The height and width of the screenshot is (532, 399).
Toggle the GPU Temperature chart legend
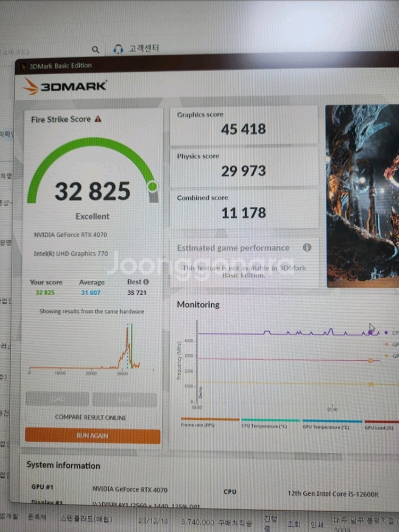coord(332,427)
